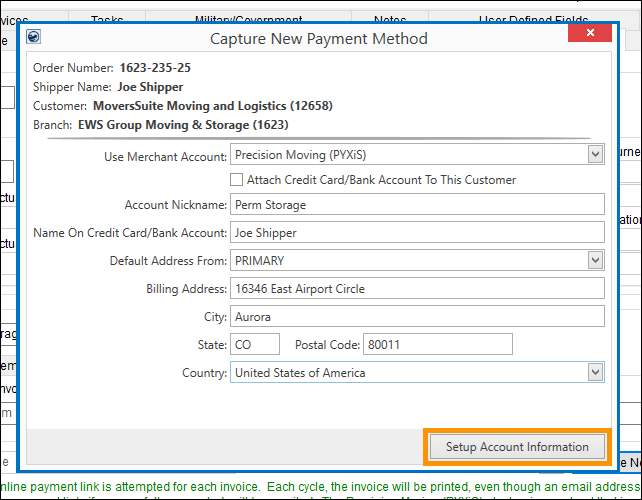Click the Postal Code field containing 80011
The height and width of the screenshot is (500, 642).
(x=438, y=344)
